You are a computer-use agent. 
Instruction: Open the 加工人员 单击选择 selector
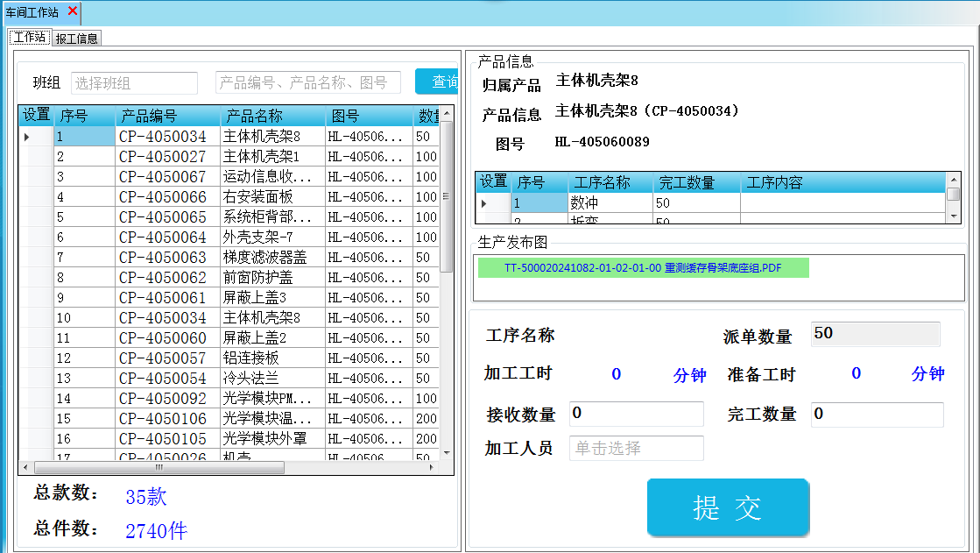pyautogui.click(x=636, y=448)
